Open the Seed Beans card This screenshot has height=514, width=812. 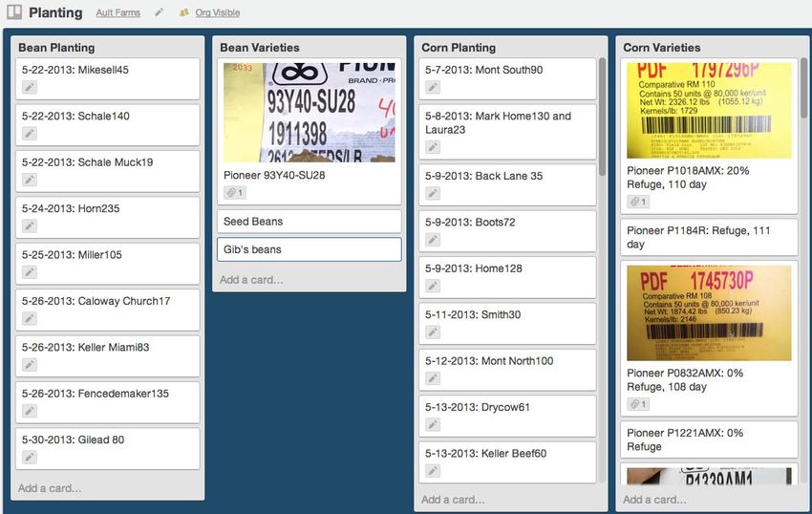(x=310, y=222)
